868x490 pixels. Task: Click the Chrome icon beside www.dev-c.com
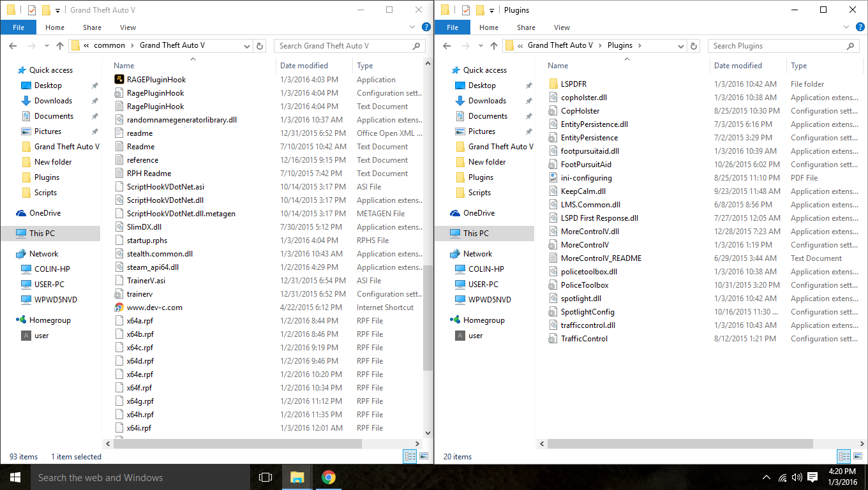point(119,308)
